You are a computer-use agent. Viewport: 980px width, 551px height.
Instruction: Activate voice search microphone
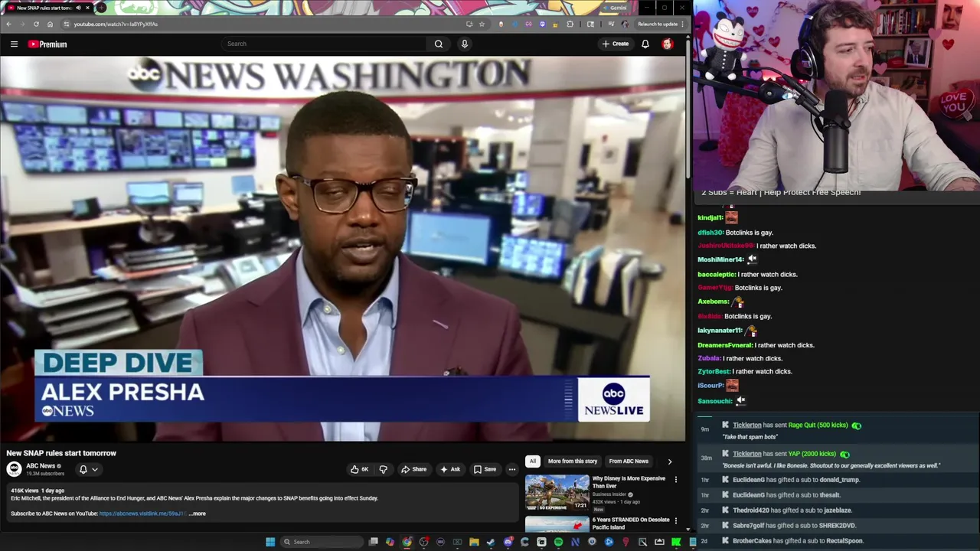[464, 44]
